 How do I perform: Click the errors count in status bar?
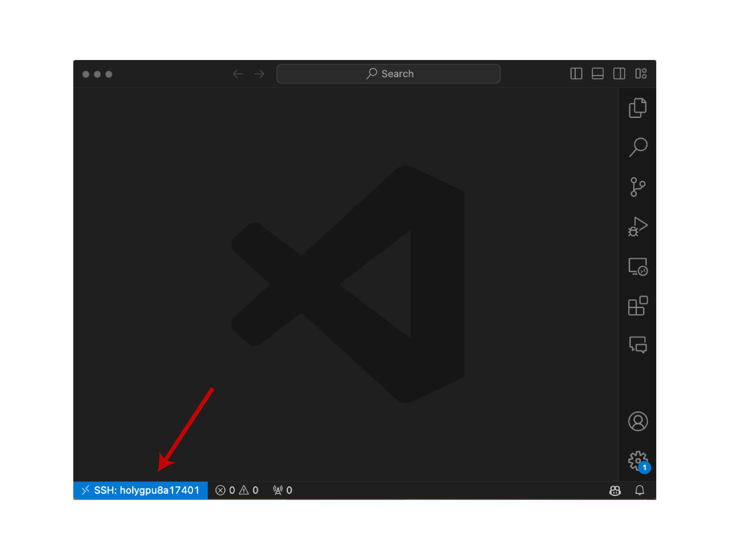(225, 490)
